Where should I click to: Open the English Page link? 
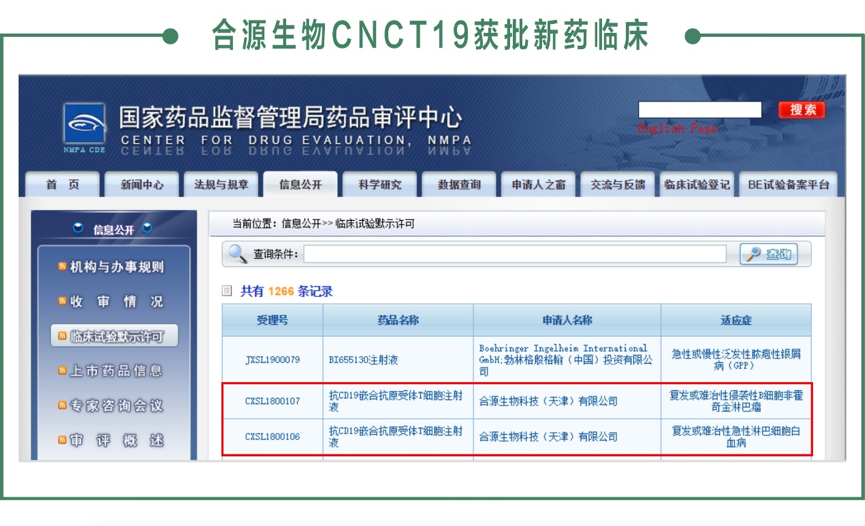coord(677,128)
